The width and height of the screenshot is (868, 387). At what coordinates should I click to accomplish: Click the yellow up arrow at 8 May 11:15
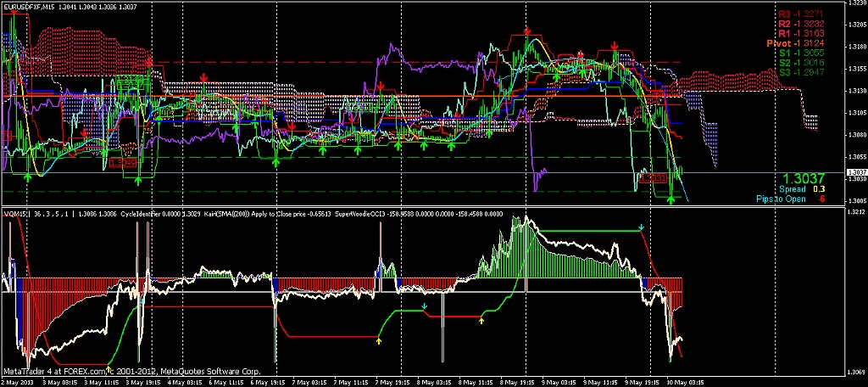pyautogui.click(x=481, y=320)
